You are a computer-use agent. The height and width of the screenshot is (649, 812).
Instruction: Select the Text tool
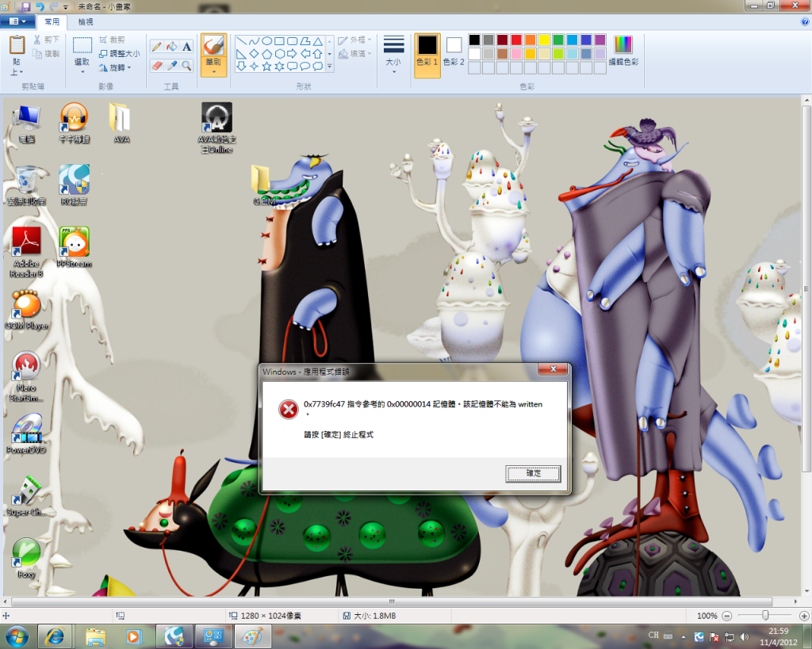coord(186,47)
